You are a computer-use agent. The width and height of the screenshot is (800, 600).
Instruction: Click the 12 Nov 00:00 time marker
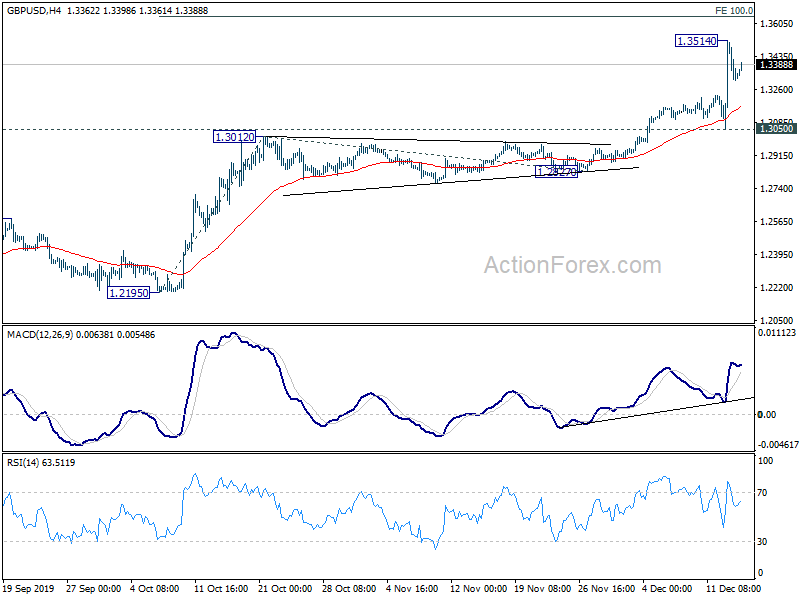coord(478,588)
